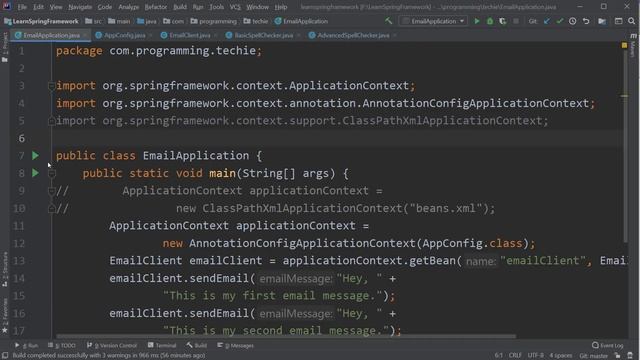Open Search Everywhere magnifier

click(x=631, y=21)
